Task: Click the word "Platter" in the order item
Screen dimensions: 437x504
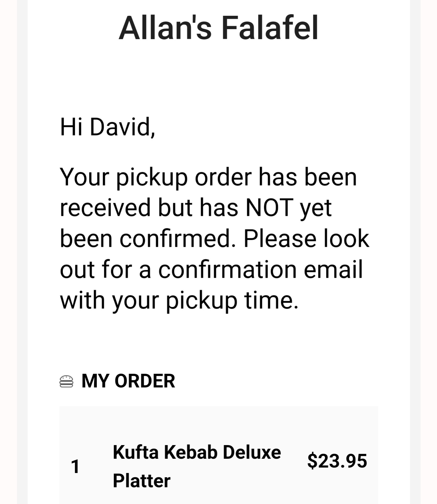Action: coord(142,481)
